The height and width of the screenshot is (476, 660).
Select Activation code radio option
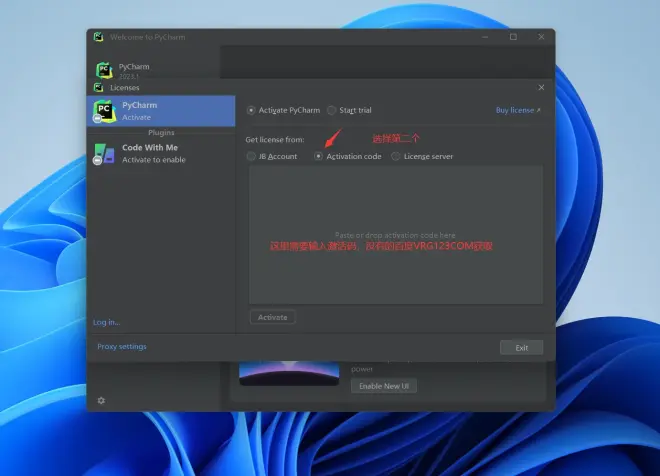[348, 157]
